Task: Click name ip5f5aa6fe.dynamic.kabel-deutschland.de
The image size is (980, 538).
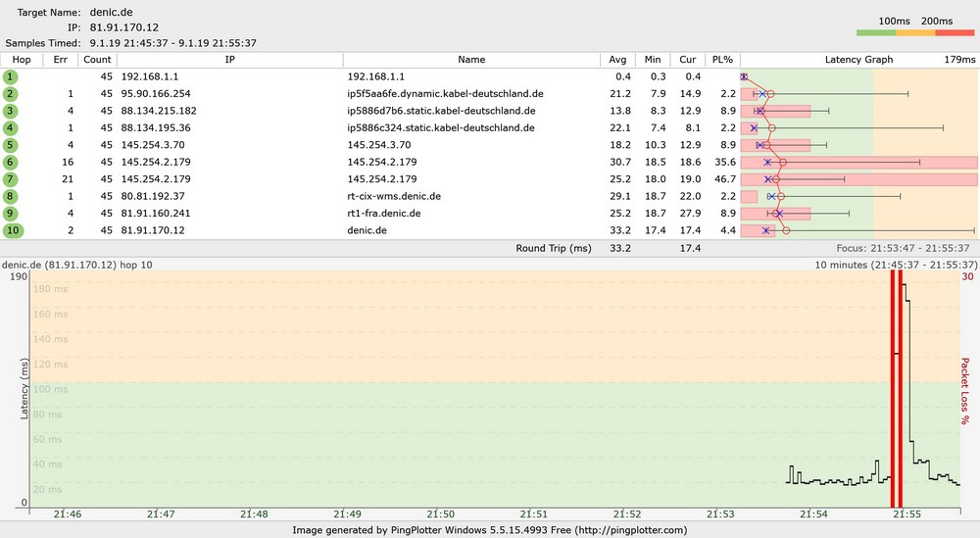Action: pyautogui.click(x=445, y=94)
